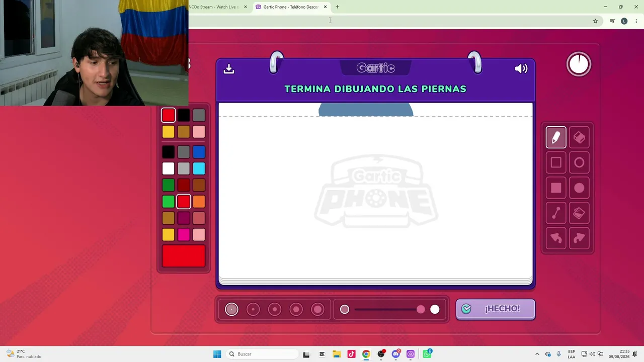This screenshot has height=362, width=644.
Task: Show hidden system tray icons
Action: click(537, 354)
